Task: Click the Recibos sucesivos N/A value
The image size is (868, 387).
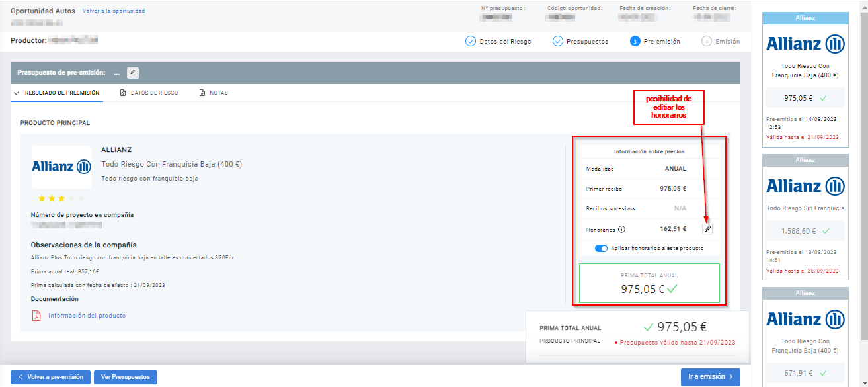Action: pos(680,208)
